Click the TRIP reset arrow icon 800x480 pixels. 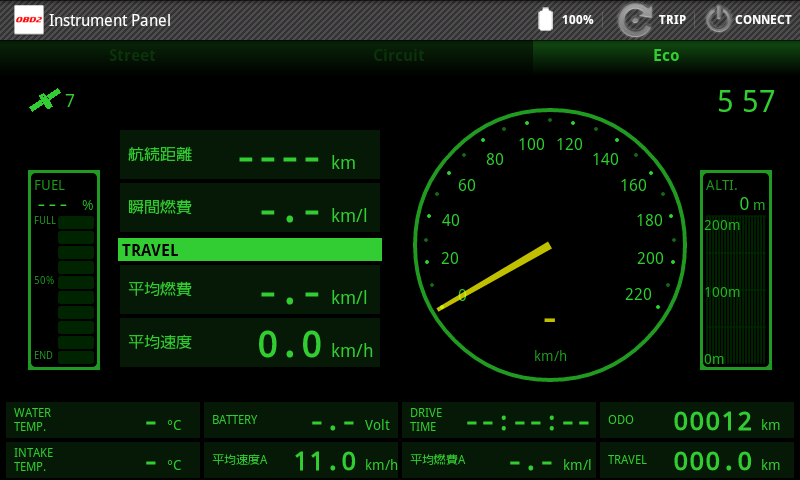[x=634, y=20]
